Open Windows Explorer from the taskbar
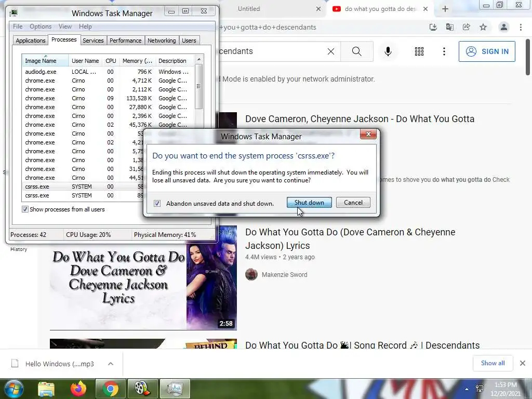 point(46,389)
